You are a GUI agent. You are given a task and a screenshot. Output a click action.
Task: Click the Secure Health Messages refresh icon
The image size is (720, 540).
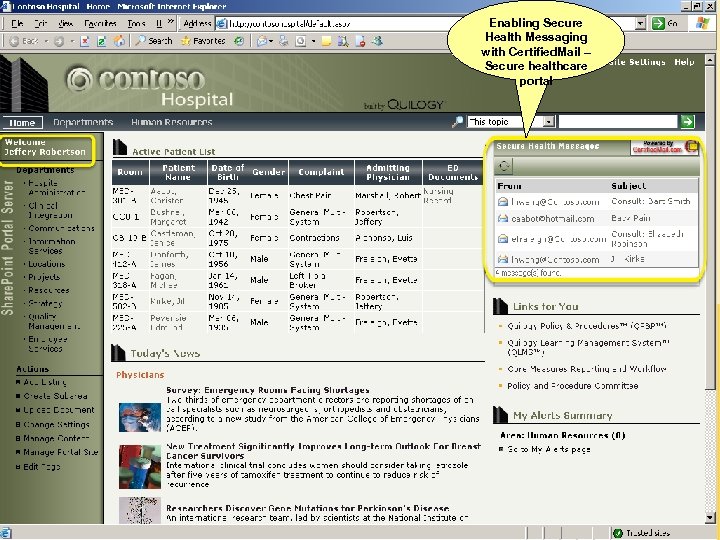pyautogui.click(x=504, y=166)
